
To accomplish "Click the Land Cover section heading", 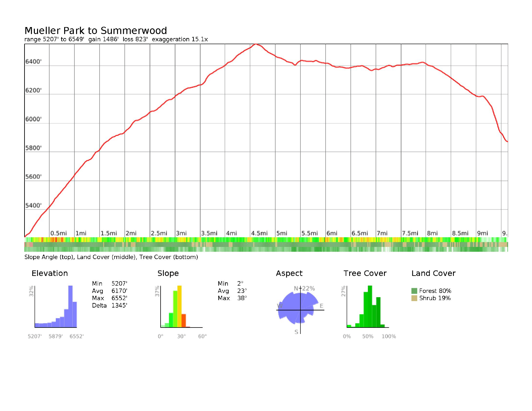I will click(x=433, y=273).
